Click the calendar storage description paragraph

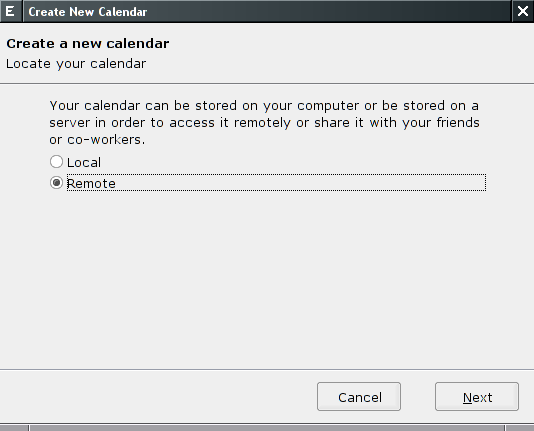[x=264, y=123]
